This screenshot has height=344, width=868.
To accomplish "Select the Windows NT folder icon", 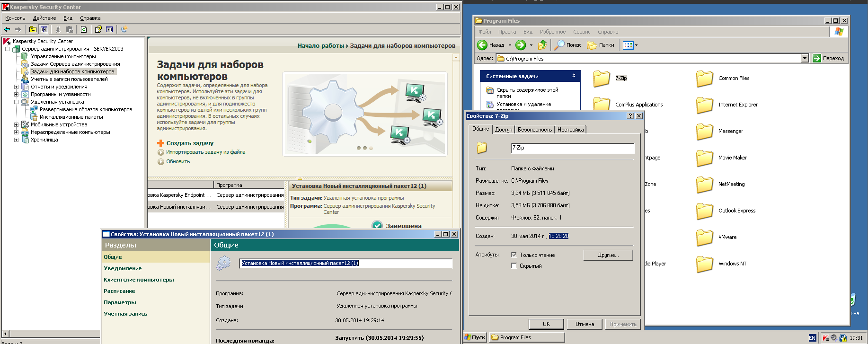I will [705, 264].
